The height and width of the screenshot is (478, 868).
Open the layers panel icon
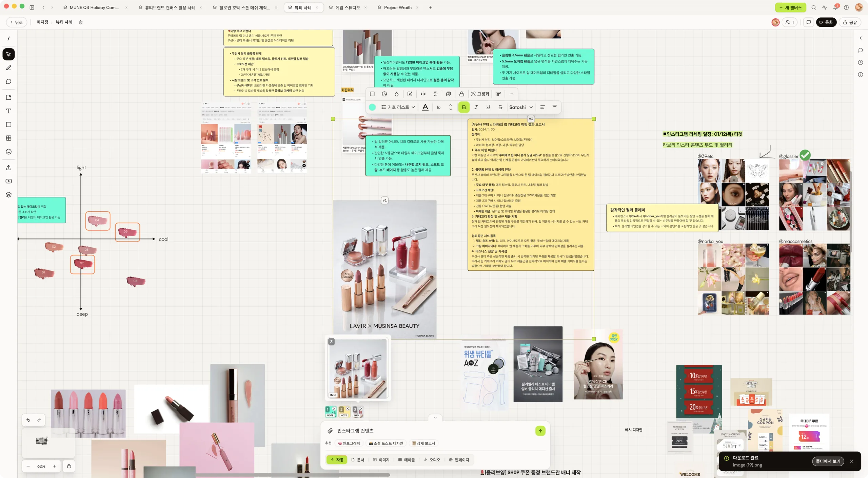9,195
